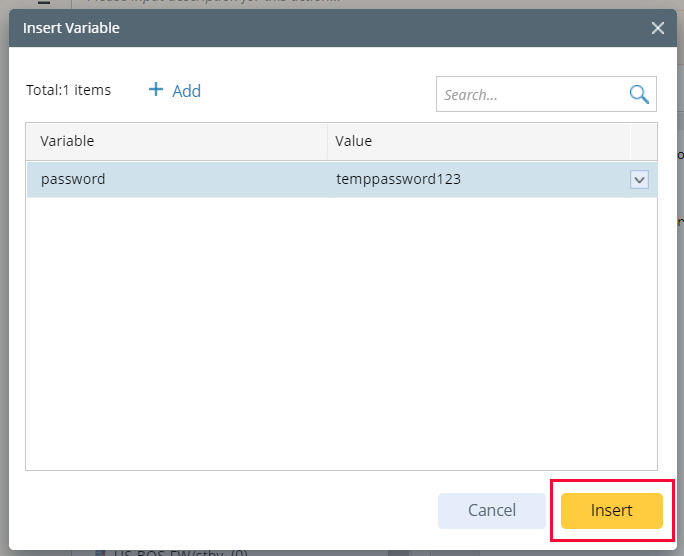Click the Insert Variable title bar
This screenshot has height=556, width=684.
coord(300,28)
